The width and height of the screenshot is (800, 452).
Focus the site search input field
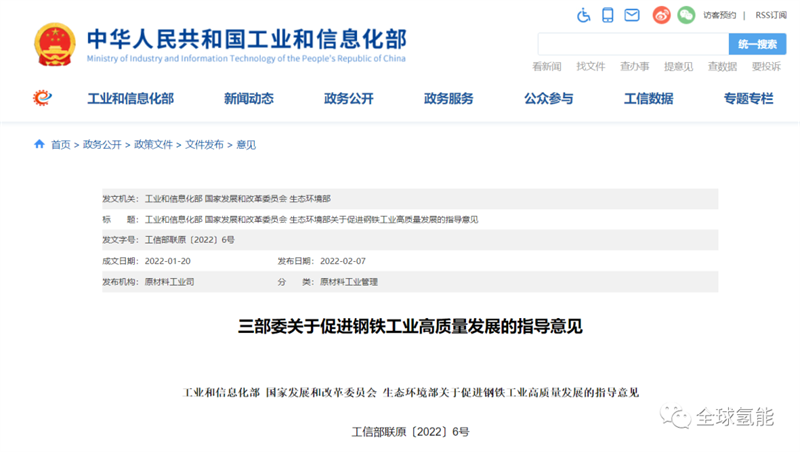pos(633,44)
